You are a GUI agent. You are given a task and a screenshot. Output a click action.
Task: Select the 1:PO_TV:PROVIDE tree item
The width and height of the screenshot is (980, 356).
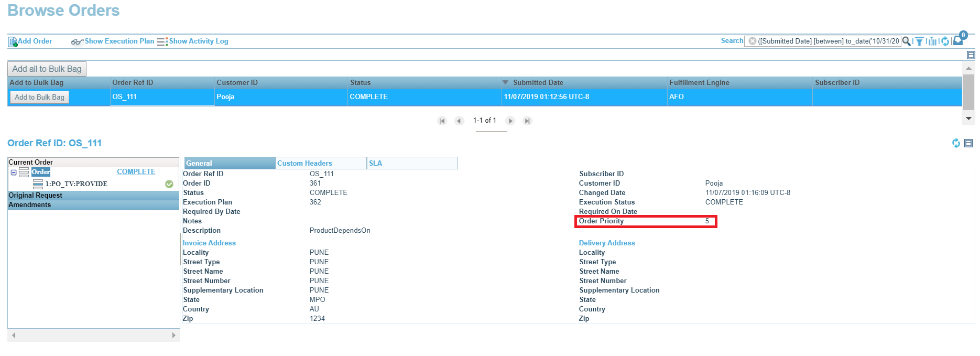pyautogui.click(x=77, y=184)
